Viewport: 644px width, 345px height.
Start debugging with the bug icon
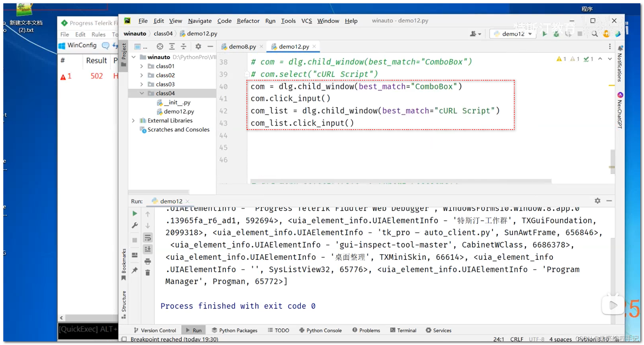click(557, 33)
